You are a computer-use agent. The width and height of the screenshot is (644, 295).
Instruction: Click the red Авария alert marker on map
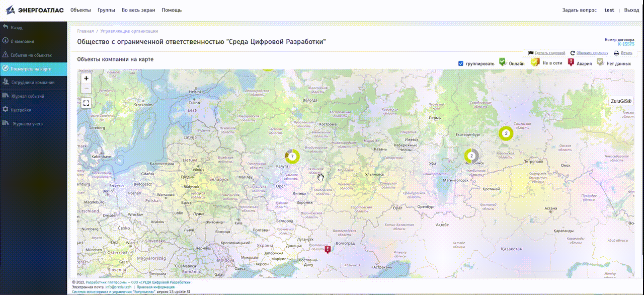pos(328,249)
